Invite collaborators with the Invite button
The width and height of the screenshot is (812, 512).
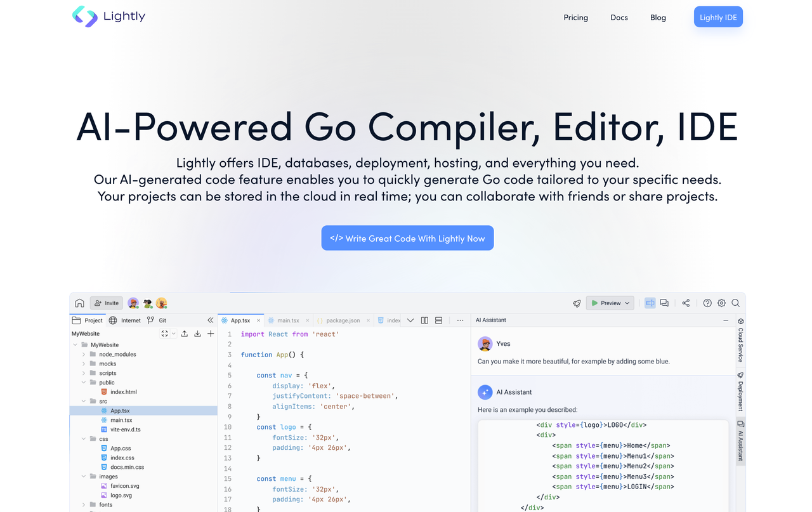tap(107, 303)
